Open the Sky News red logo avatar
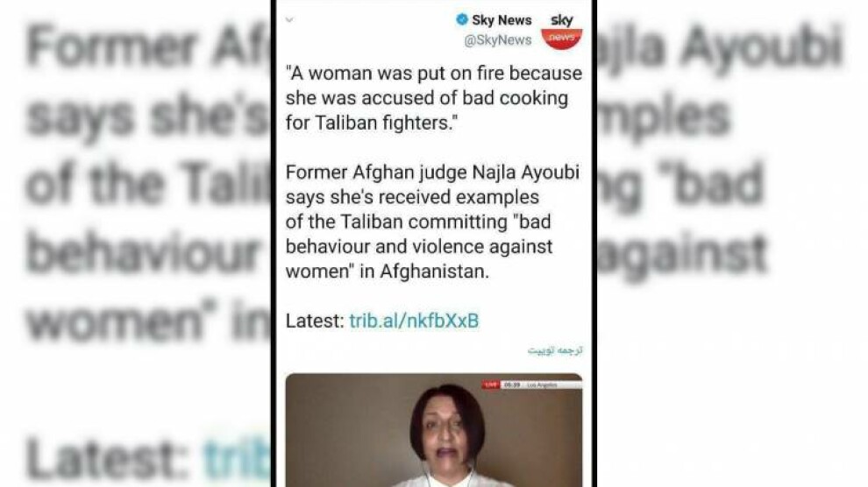Viewport: 868px width, 487px height. (x=561, y=31)
